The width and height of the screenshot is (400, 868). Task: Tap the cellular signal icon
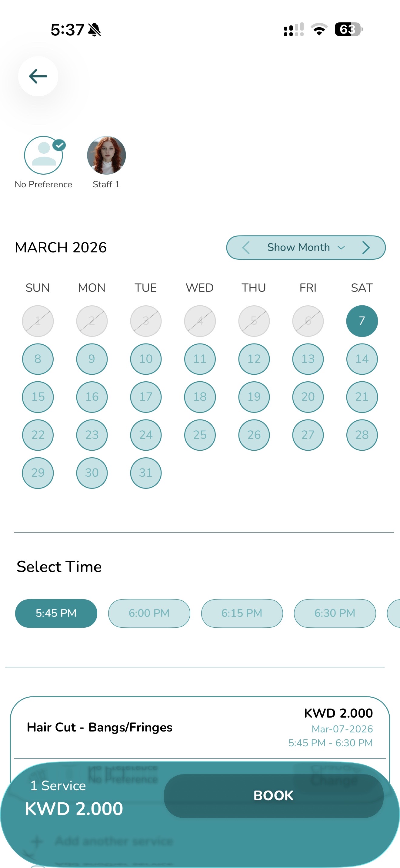tap(293, 29)
